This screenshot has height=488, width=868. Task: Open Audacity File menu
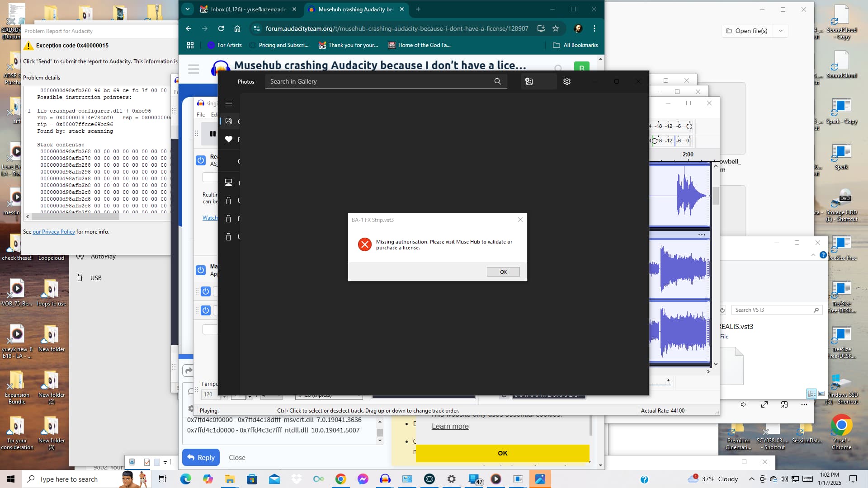pyautogui.click(x=201, y=115)
